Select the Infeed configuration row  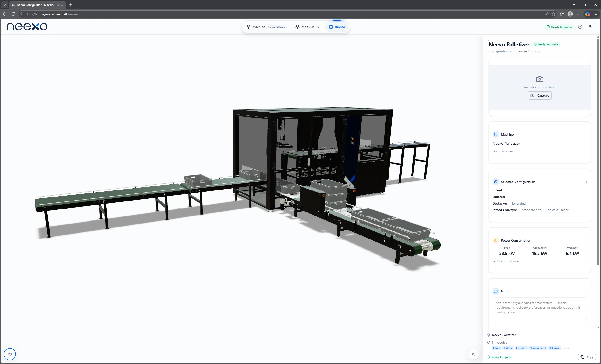[539, 190]
